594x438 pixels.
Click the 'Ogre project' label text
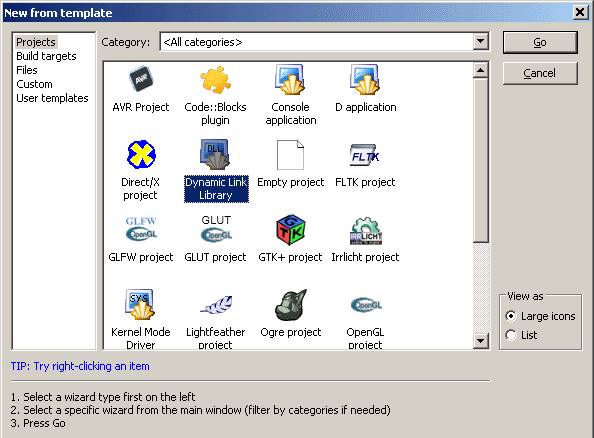(x=291, y=332)
